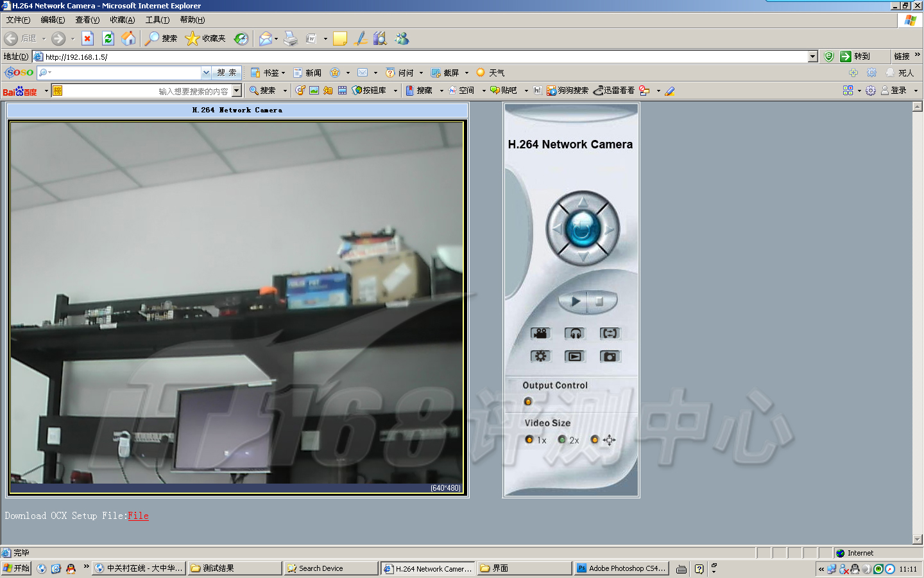Screen dimensions: 924x578
Task: Open the 工具(T) menu
Action: point(157,20)
